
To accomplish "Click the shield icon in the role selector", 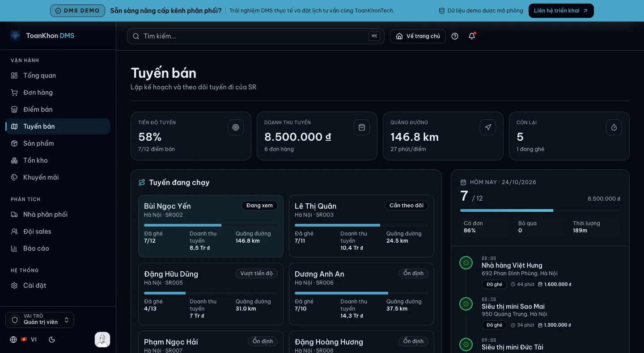I will click(x=15, y=320).
